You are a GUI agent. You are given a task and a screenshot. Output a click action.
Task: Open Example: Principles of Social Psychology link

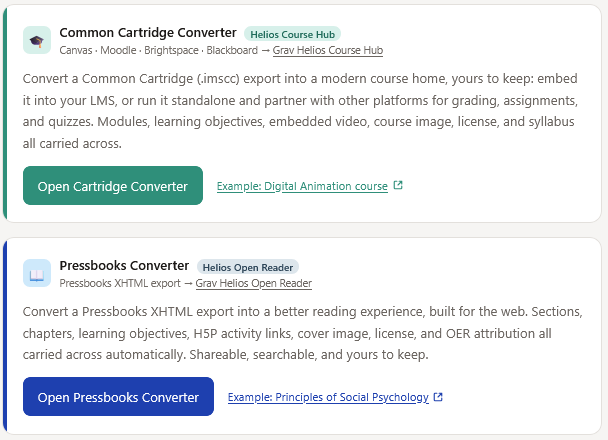(328, 397)
